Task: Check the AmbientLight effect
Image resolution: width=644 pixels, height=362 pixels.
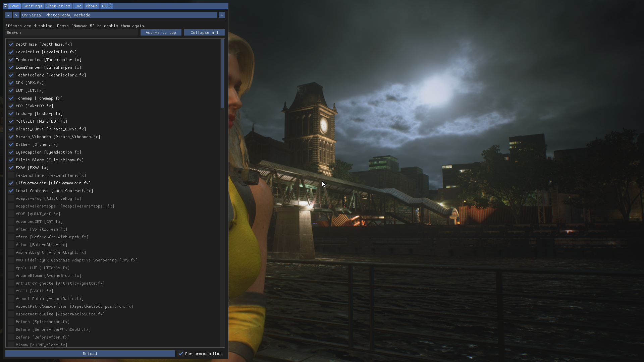Action: pos(11,252)
